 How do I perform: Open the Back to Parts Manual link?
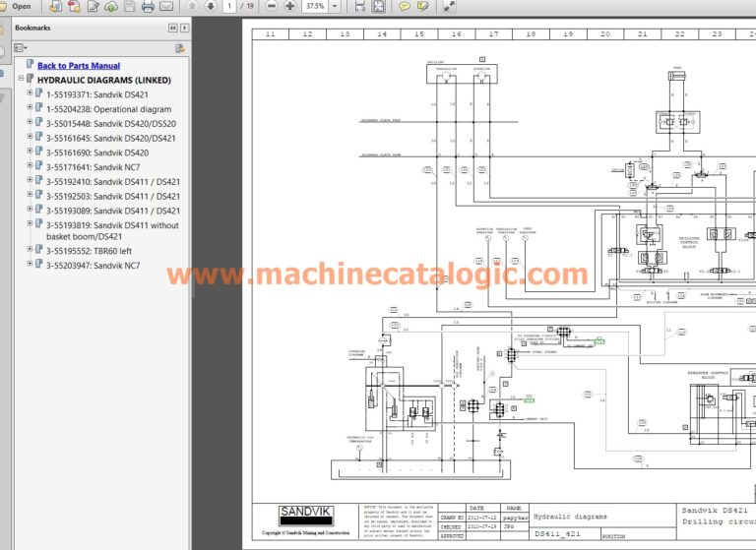point(79,66)
